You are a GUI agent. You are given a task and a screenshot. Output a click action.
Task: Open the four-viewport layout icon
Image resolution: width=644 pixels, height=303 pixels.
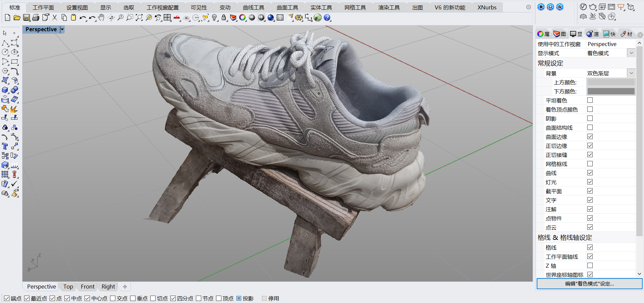click(167, 18)
